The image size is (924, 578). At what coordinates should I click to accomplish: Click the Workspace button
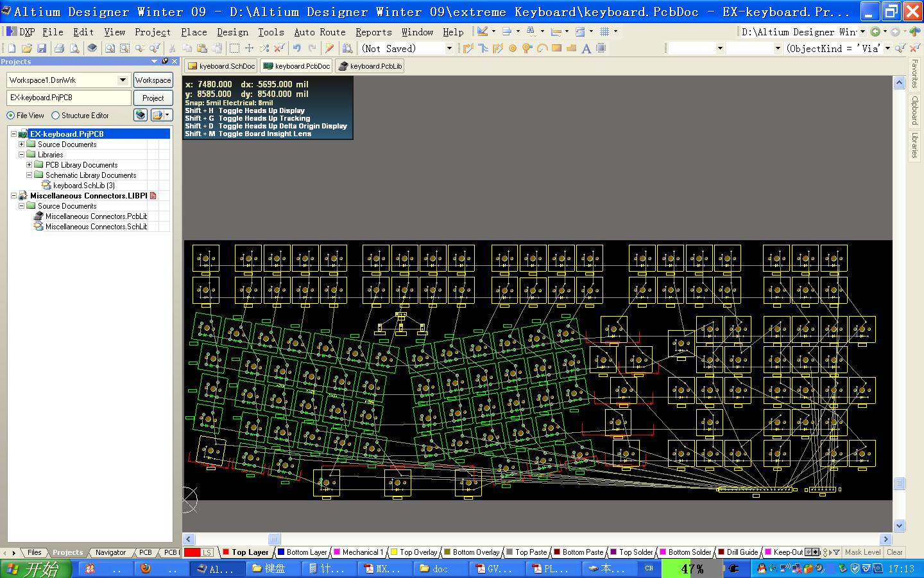point(153,80)
